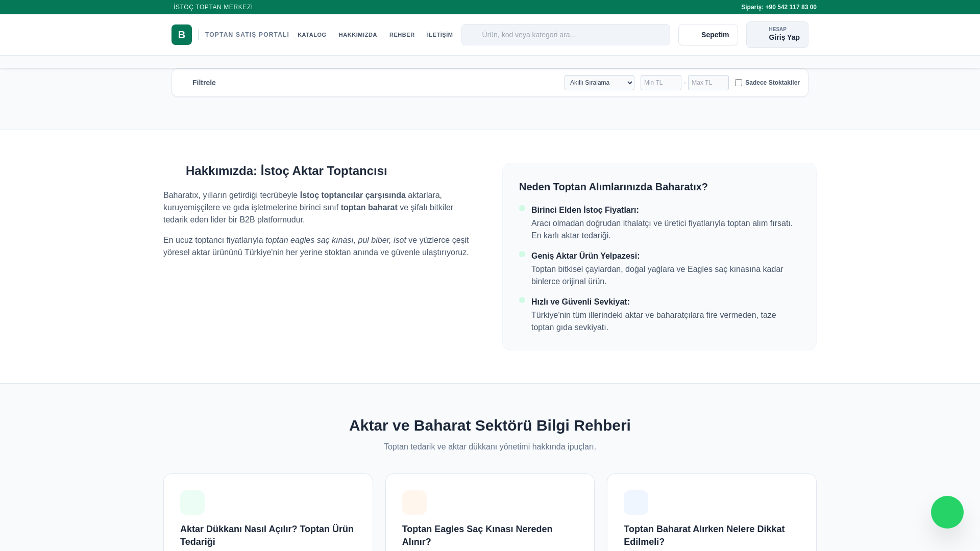This screenshot has height=551, width=980.
Task: Focus the product search field
Action: pyautogui.click(x=566, y=35)
